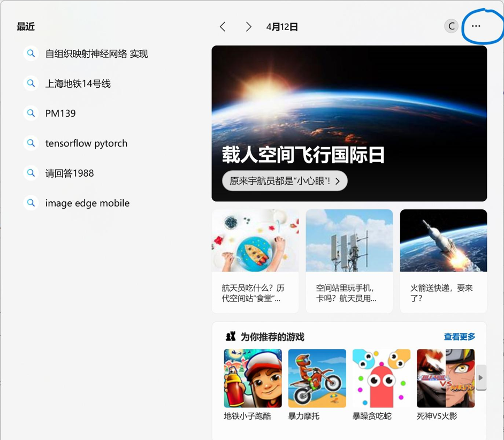
Task: Select recent search image edge mobile
Action: [x=87, y=203]
